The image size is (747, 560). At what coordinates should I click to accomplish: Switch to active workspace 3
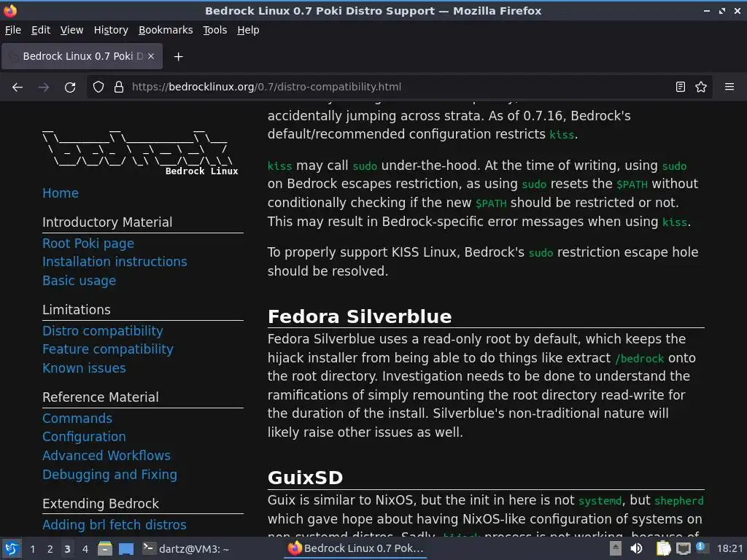(68, 549)
